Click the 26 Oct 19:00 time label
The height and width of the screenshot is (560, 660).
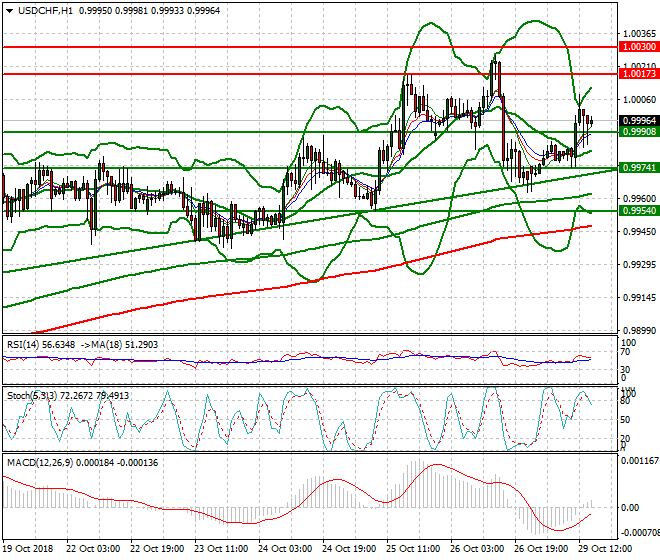pyautogui.click(x=541, y=549)
